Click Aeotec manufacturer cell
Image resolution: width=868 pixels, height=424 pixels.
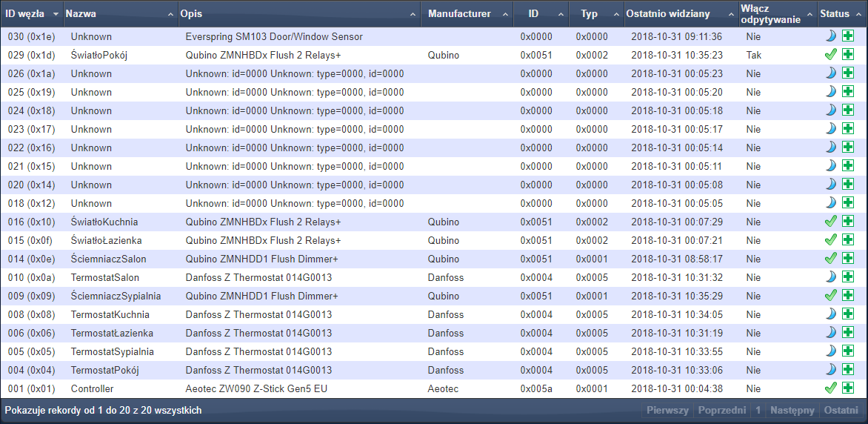pyautogui.click(x=443, y=388)
